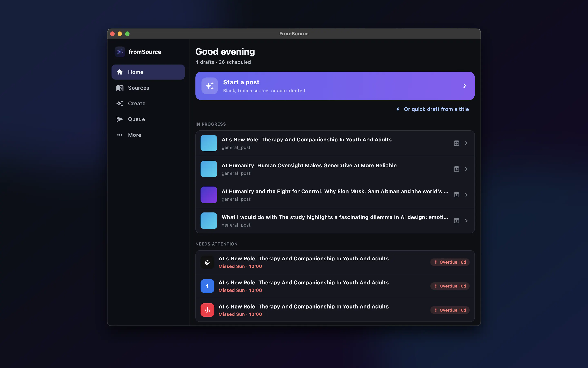Click the 4 drafts · 26 scheduled summary
Viewport: 588px width, 368px height.
point(223,62)
